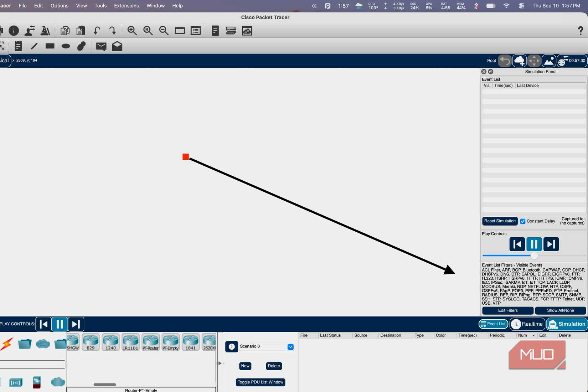Select wireless devices subcategory icon
588x392 pixels.
click(16, 382)
